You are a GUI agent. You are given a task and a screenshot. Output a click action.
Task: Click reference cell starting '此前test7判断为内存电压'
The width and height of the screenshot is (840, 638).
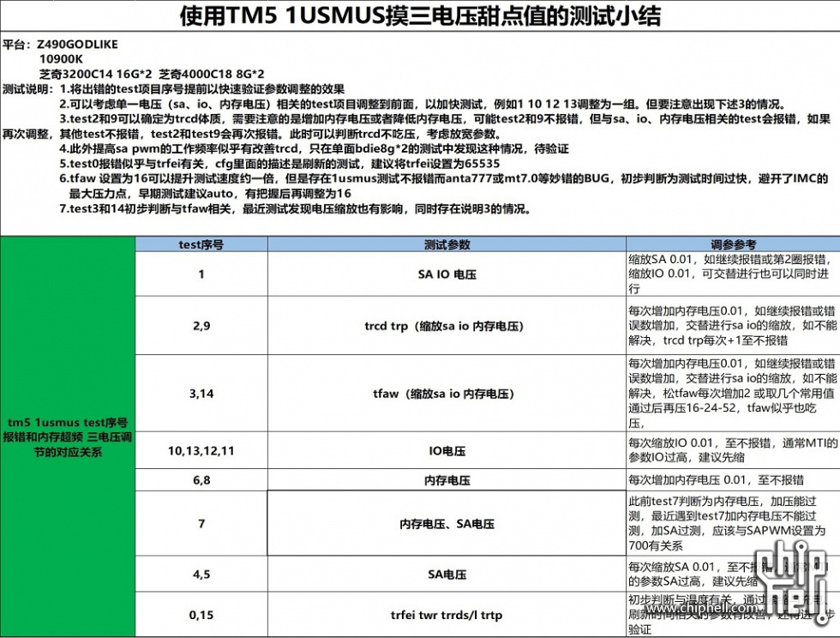pos(733,523)
